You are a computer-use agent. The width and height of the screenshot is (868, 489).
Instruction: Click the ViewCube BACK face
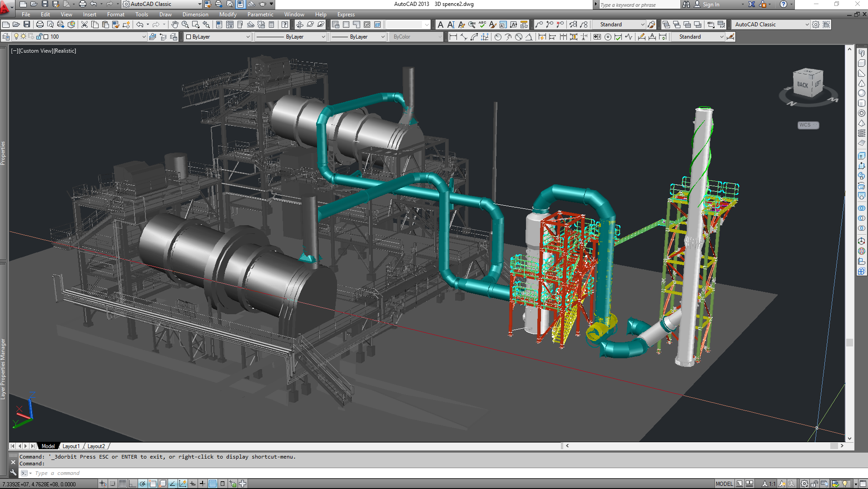pos(802,85)
